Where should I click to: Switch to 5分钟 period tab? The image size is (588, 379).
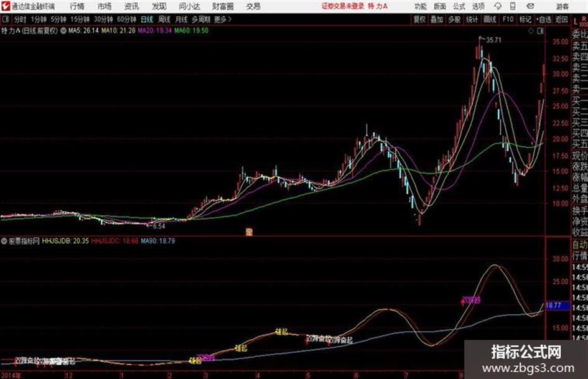58,19
